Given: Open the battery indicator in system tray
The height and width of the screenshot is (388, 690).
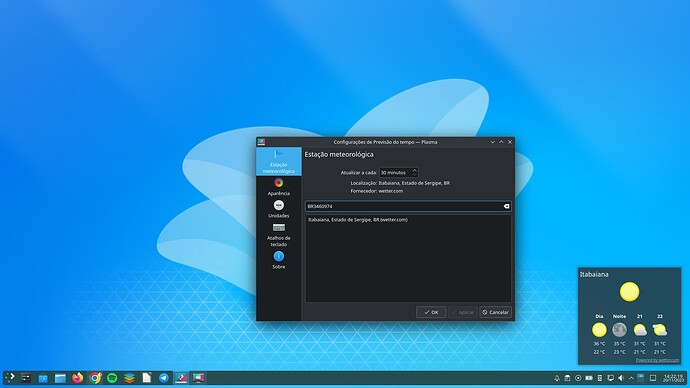Looking at the screenshot, I should [x=589, y=378].
